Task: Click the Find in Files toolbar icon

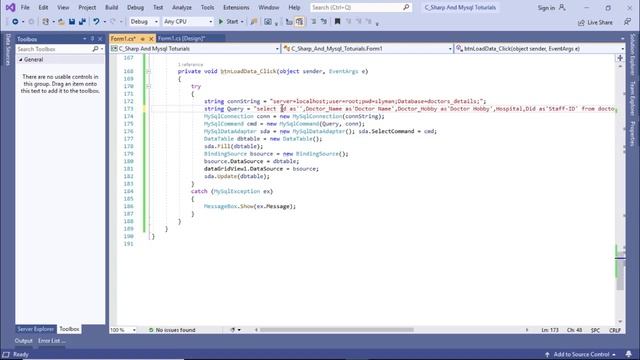Action: click(253, 22)
